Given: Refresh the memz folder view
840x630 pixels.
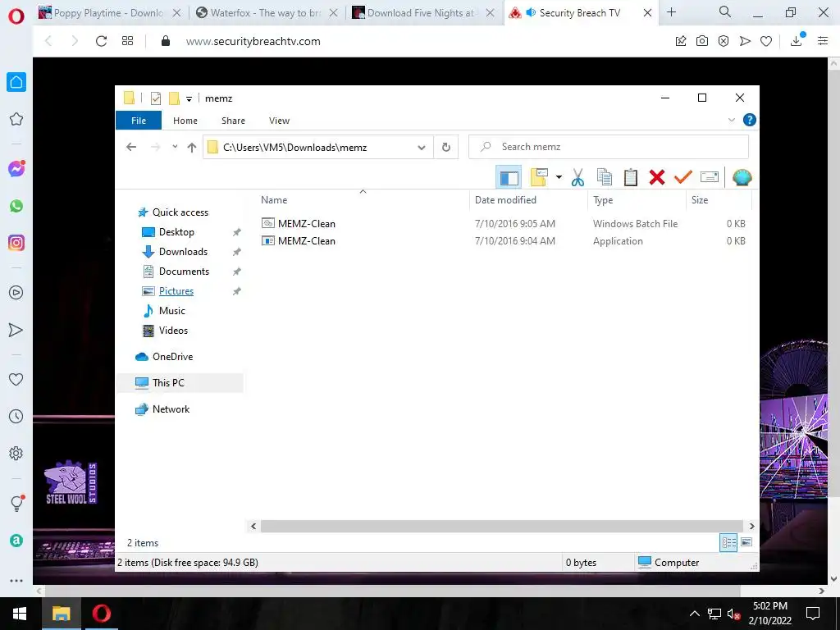Looking at the screenshot, I should pyautogui.click(x=445, y=148).
